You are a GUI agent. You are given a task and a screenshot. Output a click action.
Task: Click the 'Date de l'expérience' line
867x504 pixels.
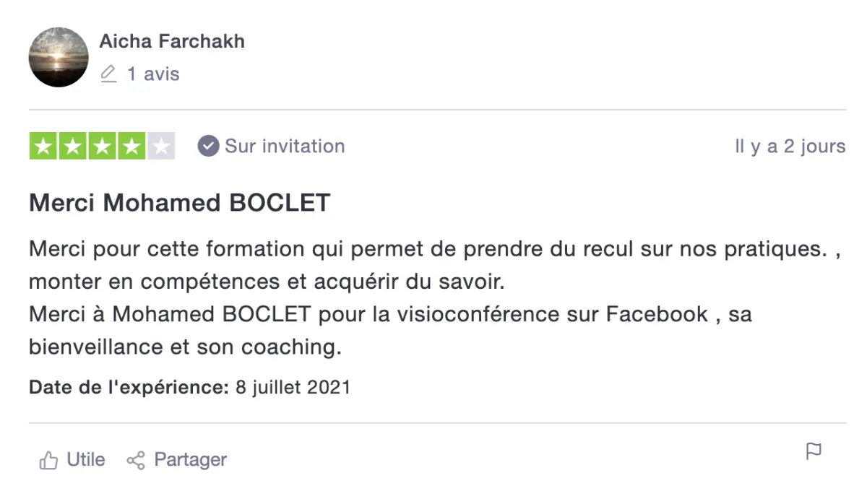[189, 387]
